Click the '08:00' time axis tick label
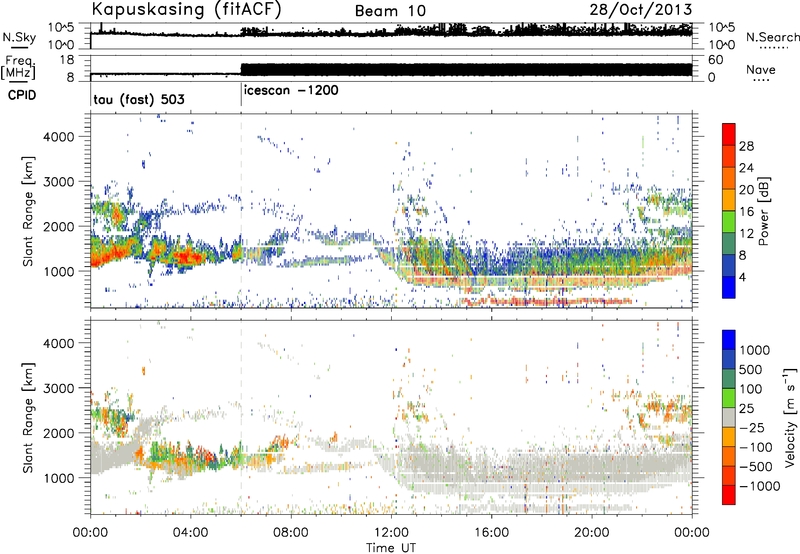 click(x=291, y=533)
